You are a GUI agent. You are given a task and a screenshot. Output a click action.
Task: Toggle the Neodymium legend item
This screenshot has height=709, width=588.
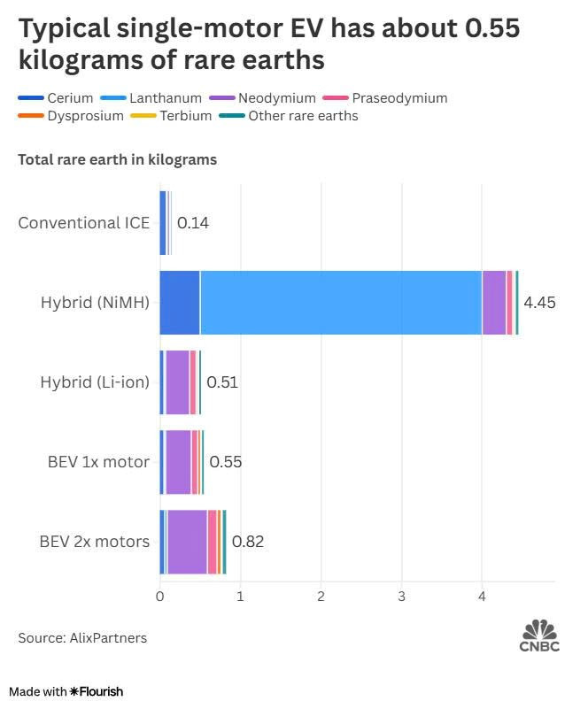[x=263, y=98]
